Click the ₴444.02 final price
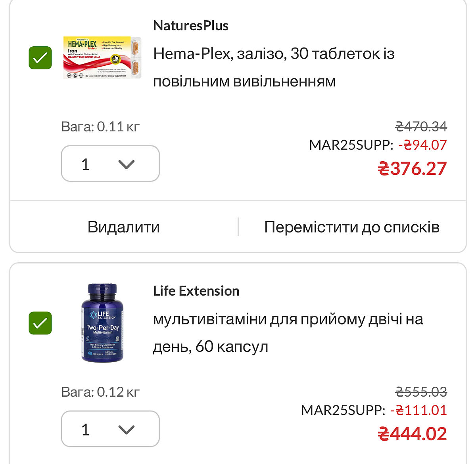The height and width of the screenshot is (464, 476). point(412,433)
